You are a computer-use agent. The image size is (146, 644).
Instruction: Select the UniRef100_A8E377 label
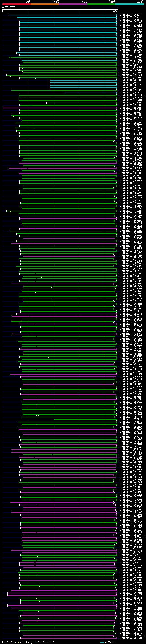pos(131,82)
